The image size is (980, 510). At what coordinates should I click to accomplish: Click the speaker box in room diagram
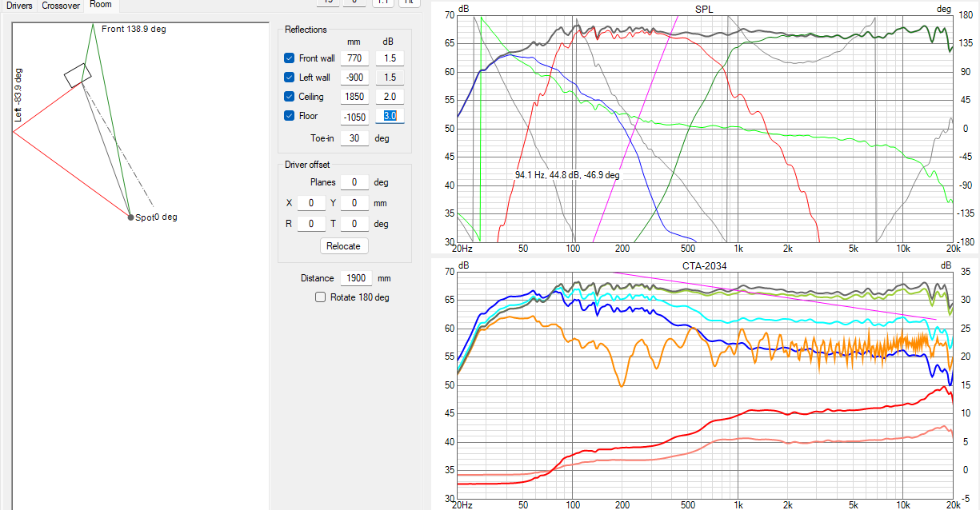[x=78, y=75]
